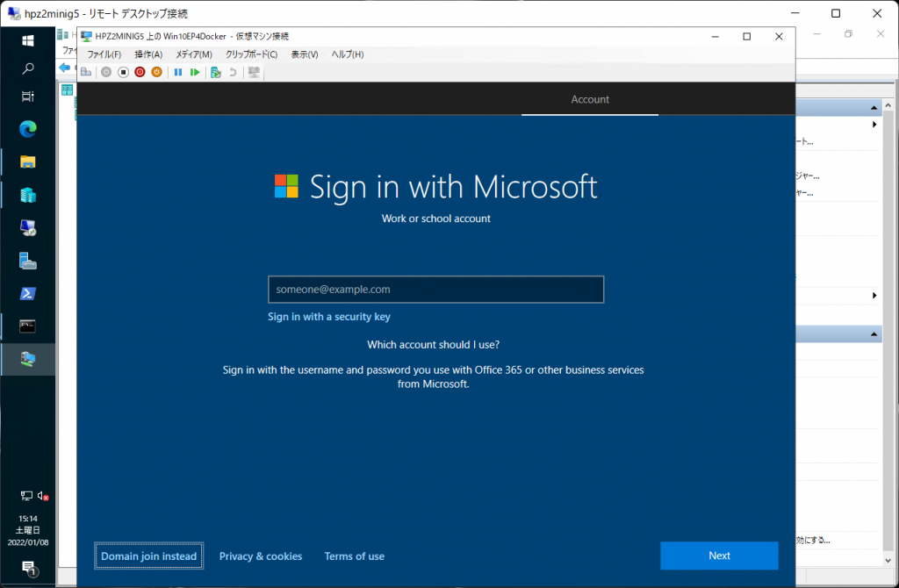Click the network status tray icon
The height and width of the screenshot is (588, 899).
click(26, 496)
